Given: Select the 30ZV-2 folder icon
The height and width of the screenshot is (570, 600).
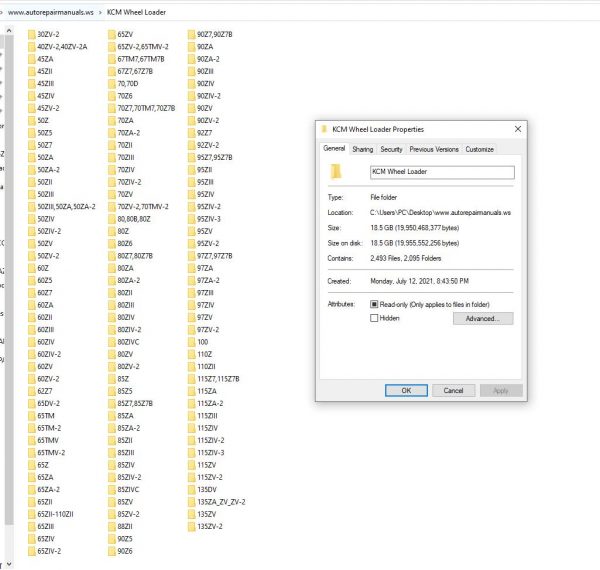Looking at the screenshot, I should point(32,35).
